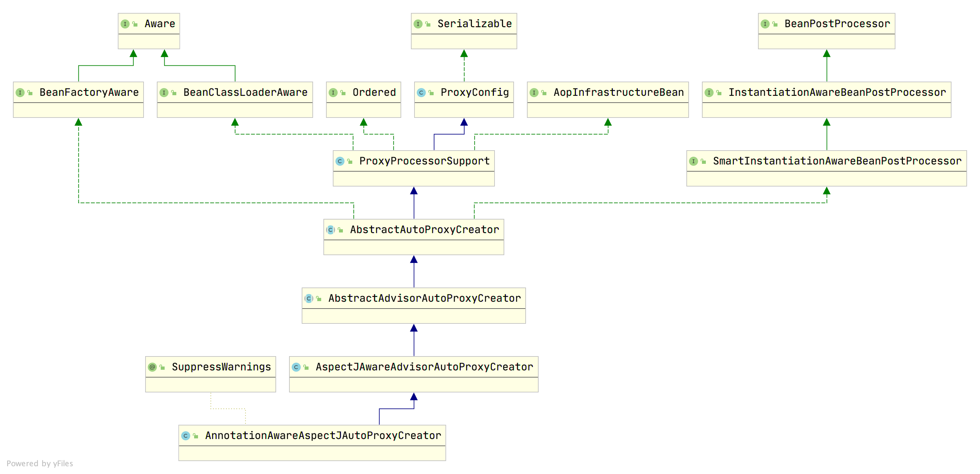980x474 pixels.
Task: Select the AbstractAdvisorAutoProxyCreator node label
Action: click(x=425, y=299)
